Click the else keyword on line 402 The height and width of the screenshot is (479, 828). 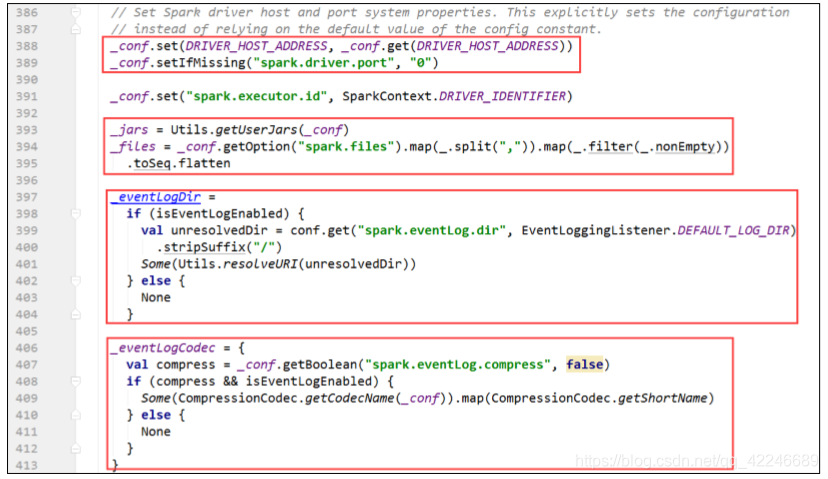click(156, 281)
